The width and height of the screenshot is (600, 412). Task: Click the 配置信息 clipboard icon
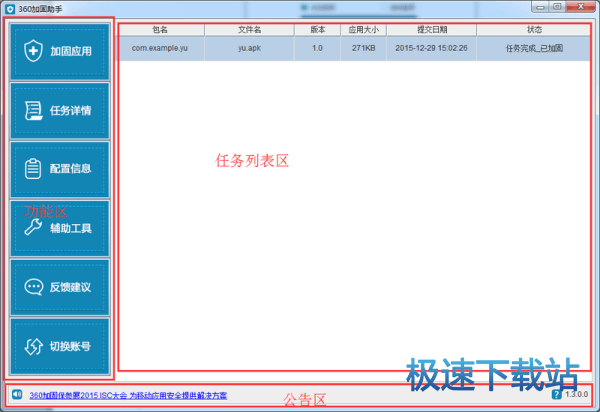click(33, 169)
